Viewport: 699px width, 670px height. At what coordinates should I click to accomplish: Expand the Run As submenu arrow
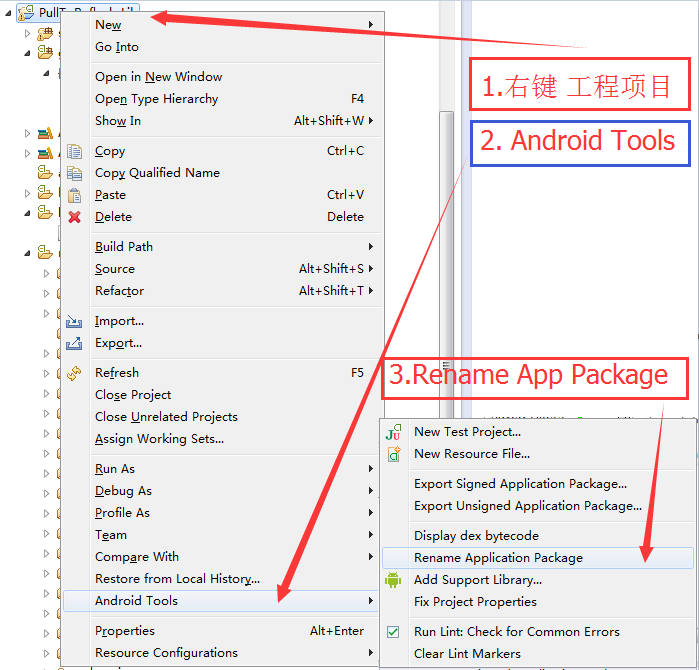(370, 469)
